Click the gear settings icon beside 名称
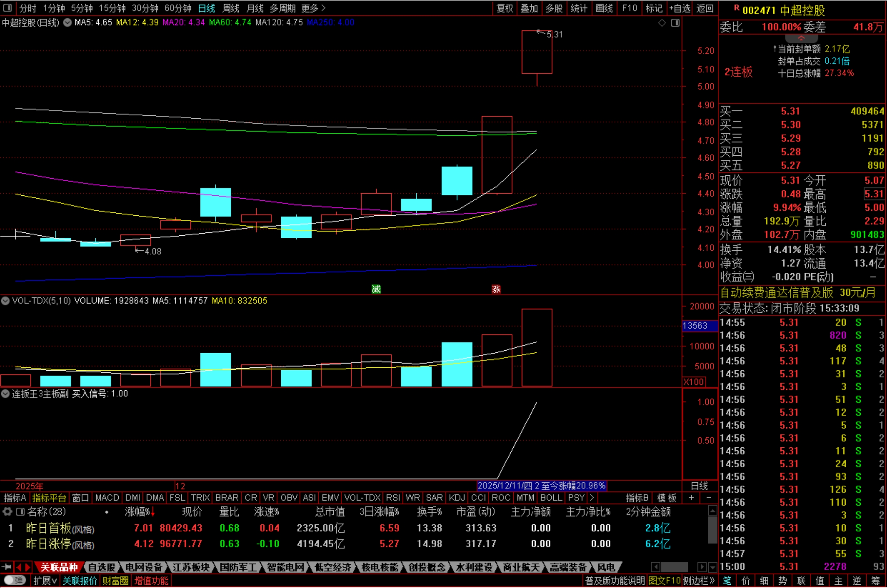Image resolution: width=887 pixels, height=588 pixels. [x=7, y=511]
